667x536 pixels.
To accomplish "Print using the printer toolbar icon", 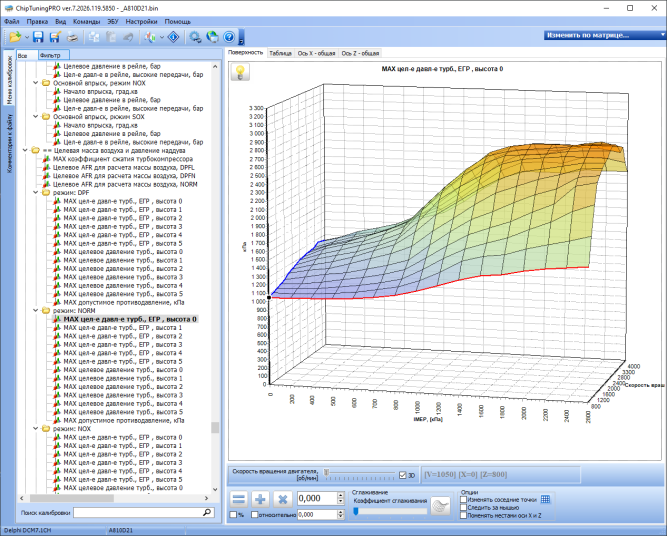I will coord(73,37).
